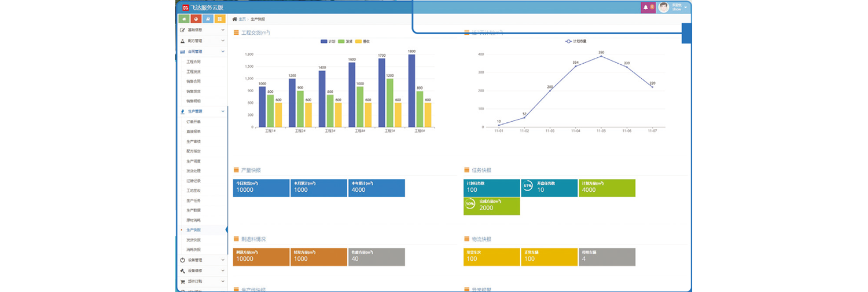Toggle the 计划 series in chart legend
This screenshot has height=292, width=868.
coord(328,41)
